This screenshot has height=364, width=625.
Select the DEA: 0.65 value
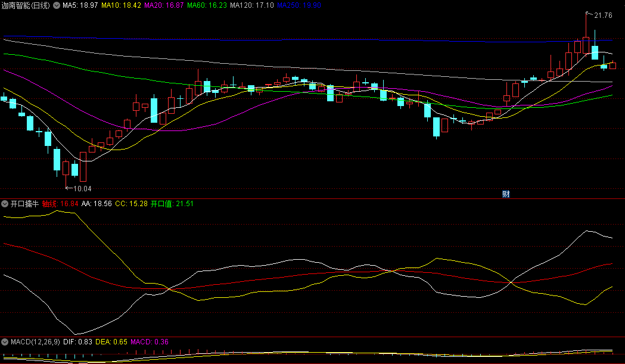(x=111, y=342)
